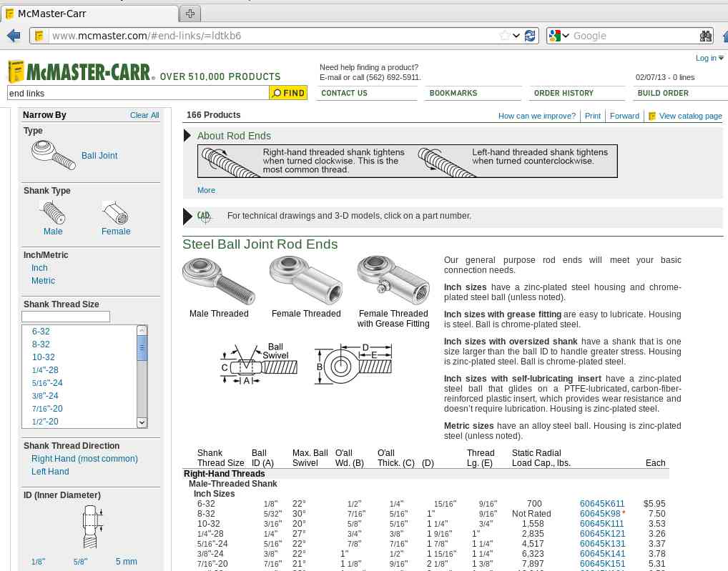Click the Ball Swivel dimension diagram
Image resolution: width=728 pixels, height=571 pixels.
(x=259, y=364)
